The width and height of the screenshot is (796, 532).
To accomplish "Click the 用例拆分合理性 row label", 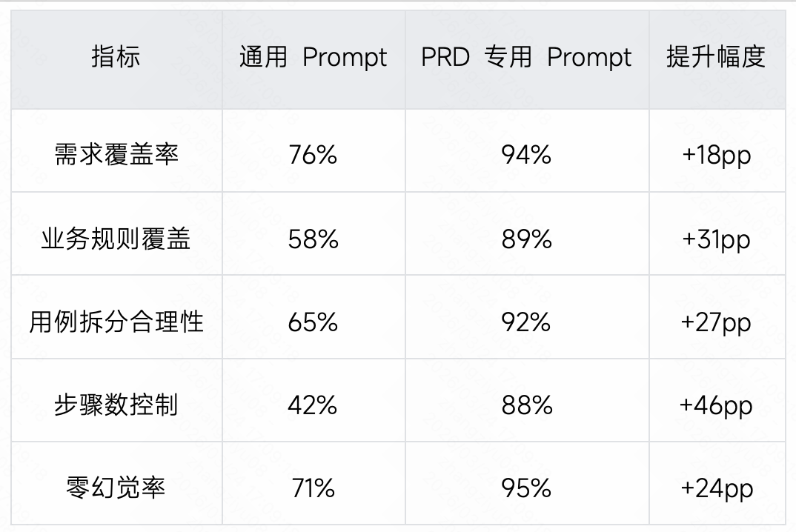I will pyautogui.click(x=116, y=322).
